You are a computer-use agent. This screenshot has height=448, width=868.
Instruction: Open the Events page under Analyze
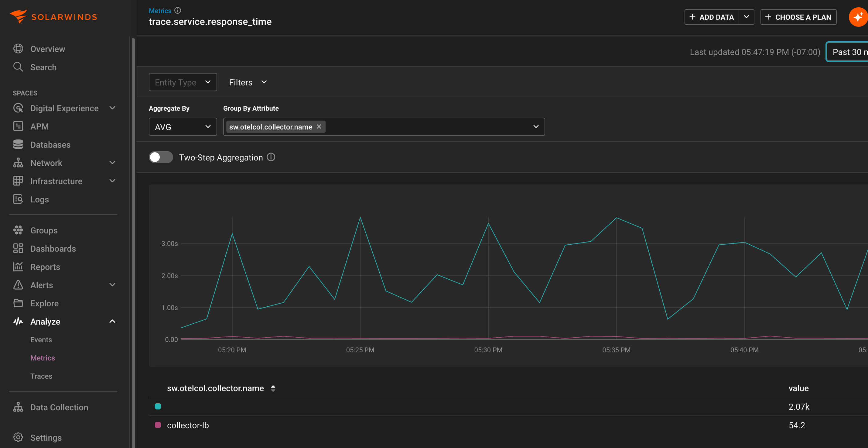point(41,339)
